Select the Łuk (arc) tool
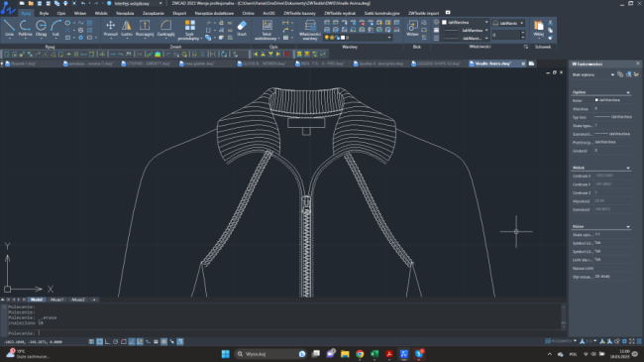Viewport: 644px width, 362px height. click(x=55, y=28)
